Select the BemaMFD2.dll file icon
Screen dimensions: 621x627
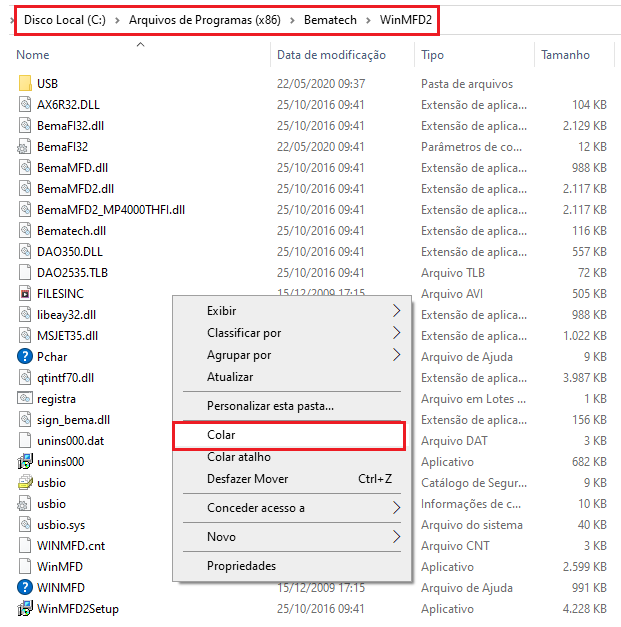(25, 188)
